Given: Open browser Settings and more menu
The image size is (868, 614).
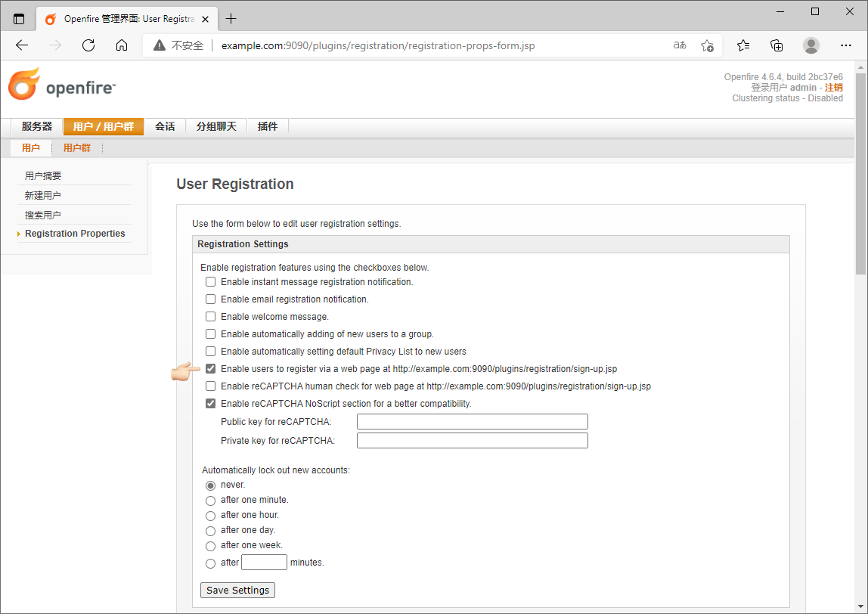Looking at the screenshot, I should 846,45.
